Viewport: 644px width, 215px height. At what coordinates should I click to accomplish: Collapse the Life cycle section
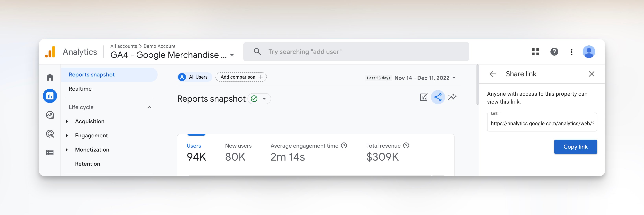[x=149, y=107]
